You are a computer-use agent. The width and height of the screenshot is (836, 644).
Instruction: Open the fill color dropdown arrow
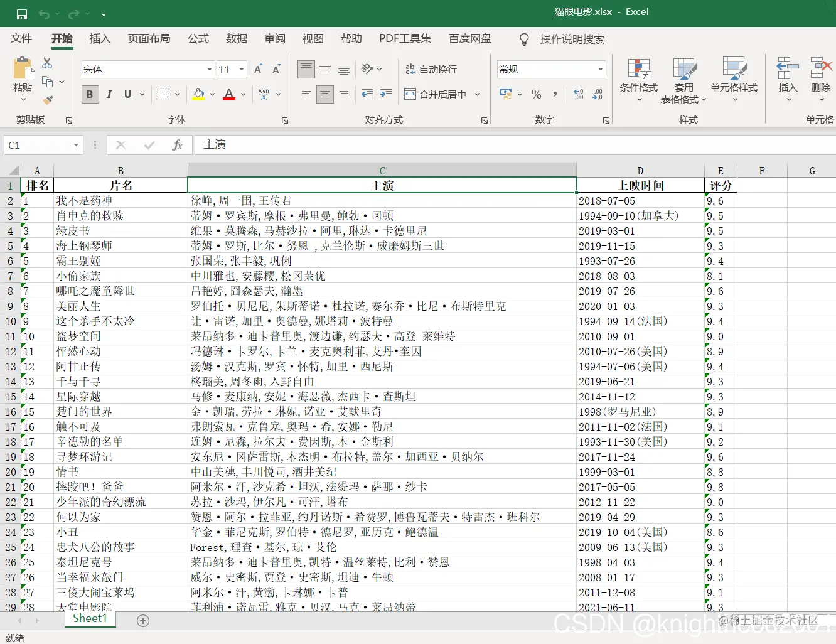point(213,95)
